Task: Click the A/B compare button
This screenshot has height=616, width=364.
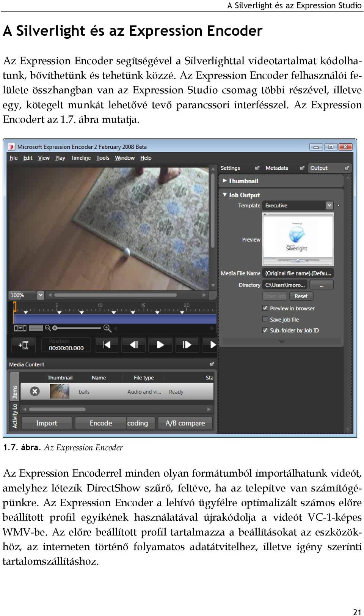Action: tap(185, 423)
